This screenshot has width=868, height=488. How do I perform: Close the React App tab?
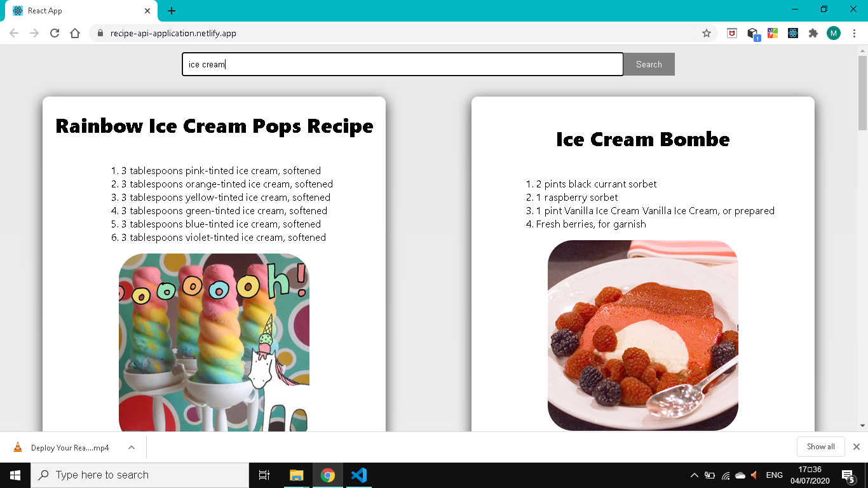(147, 11)
